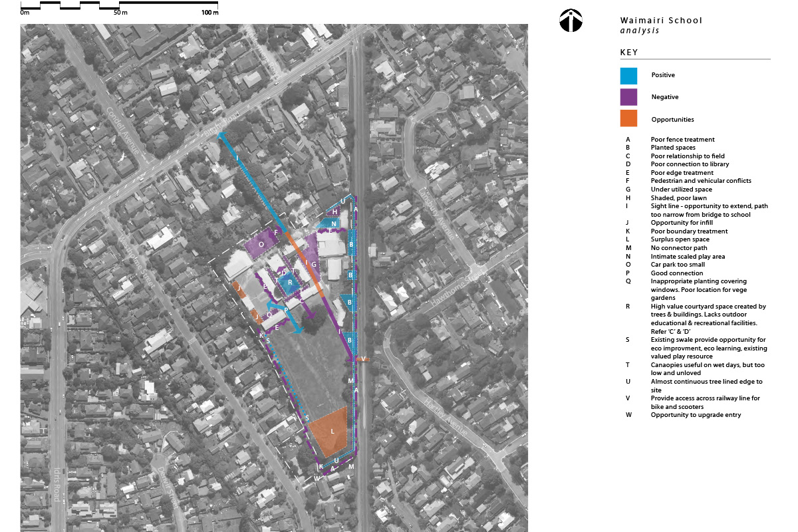
Task: Click legend entry starting 'Inappropriate planting covering'
Action: (x=699, y=290)
